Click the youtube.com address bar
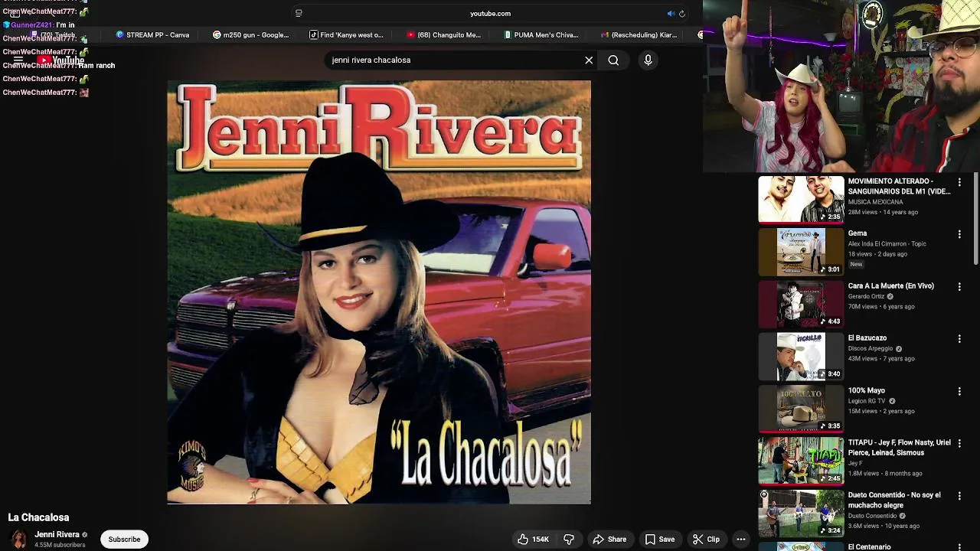The height and width of the screenshot is (551, 980). click(490, 13)
